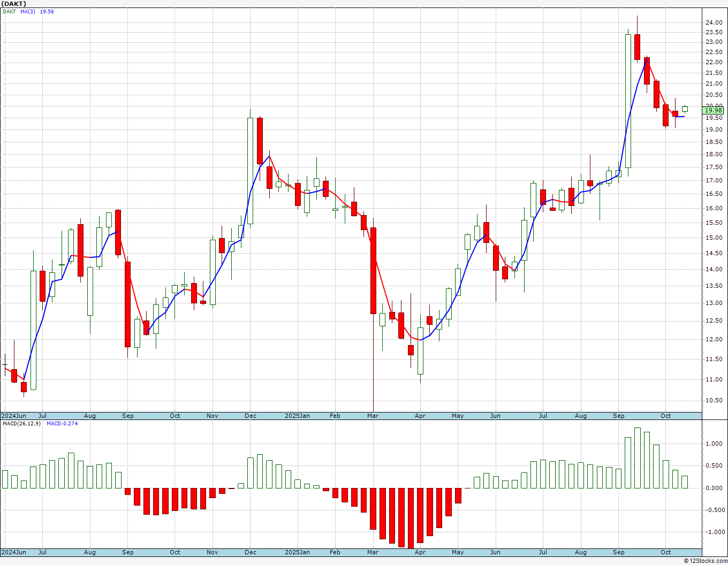Click the 14.00 price axis label

tap(714, 269)
